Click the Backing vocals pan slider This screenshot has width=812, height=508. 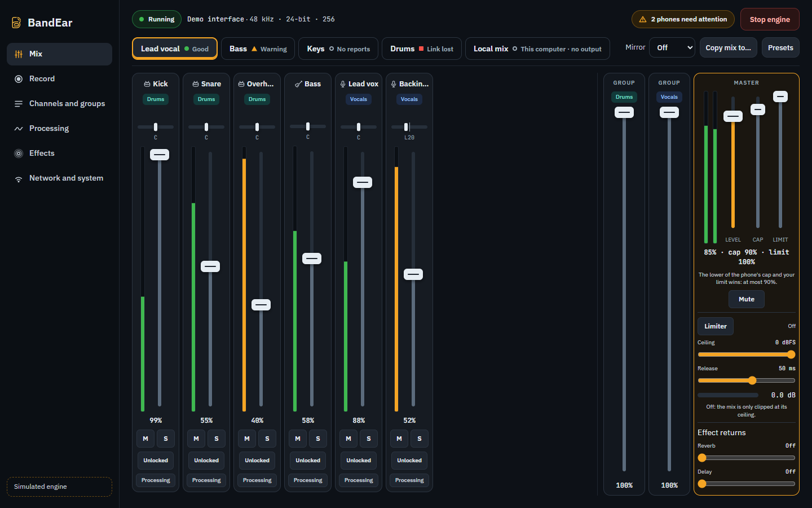point(409,127)
